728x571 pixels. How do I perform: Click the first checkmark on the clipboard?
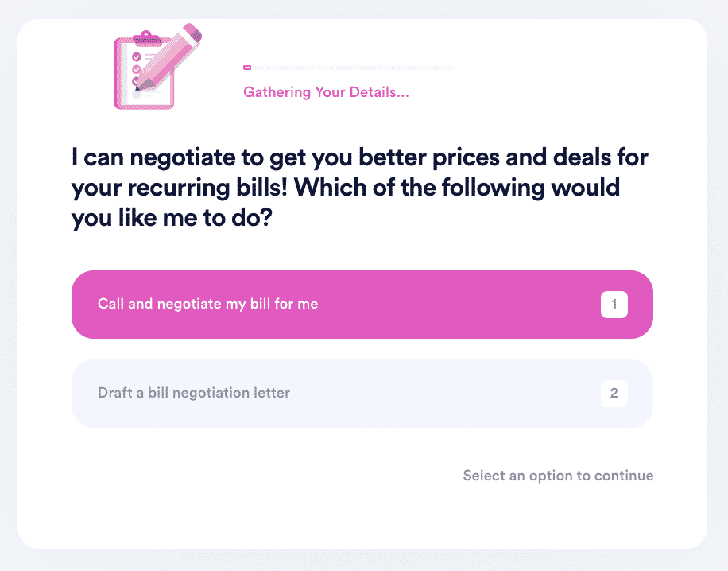click(x=137, y=56)
